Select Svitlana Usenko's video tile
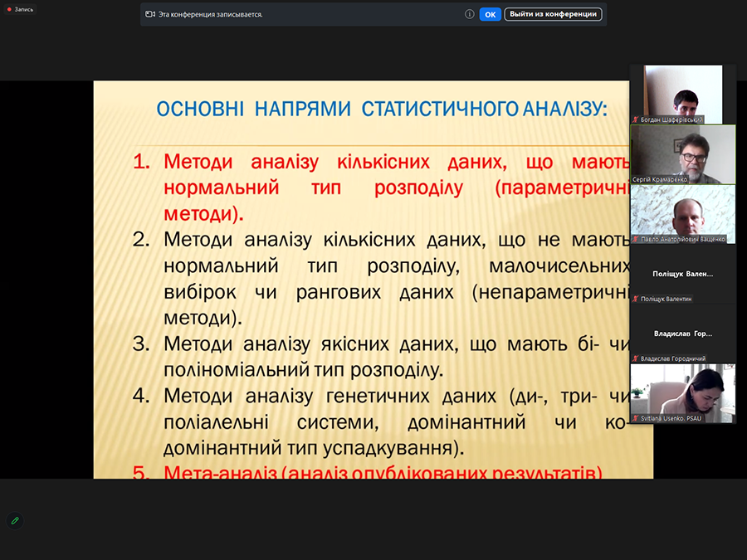This screenshot has height=560, width=747. (x=683, y=393)
